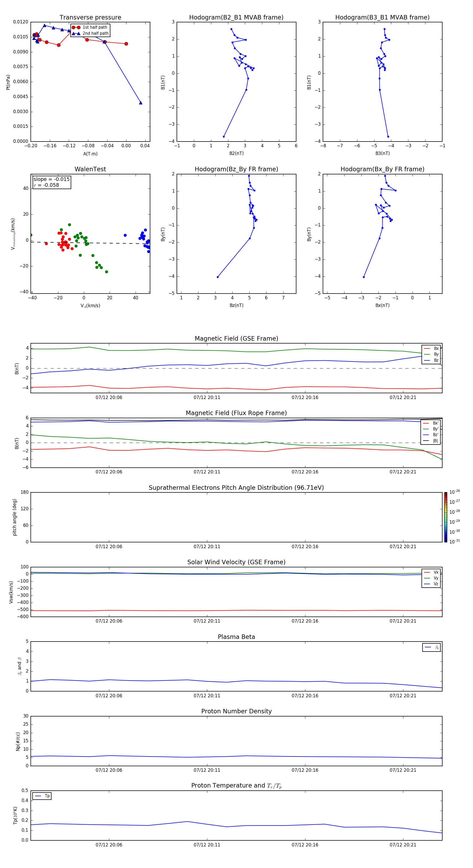Click the 07/12 20:11 tick under Proton Number Density

207,770
